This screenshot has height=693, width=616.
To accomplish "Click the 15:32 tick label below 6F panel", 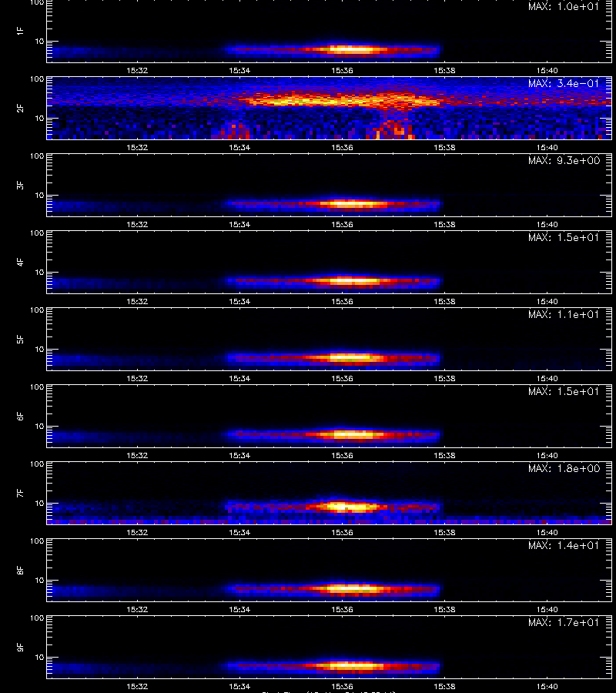I will pyautogui.click(x=137, y=455).
